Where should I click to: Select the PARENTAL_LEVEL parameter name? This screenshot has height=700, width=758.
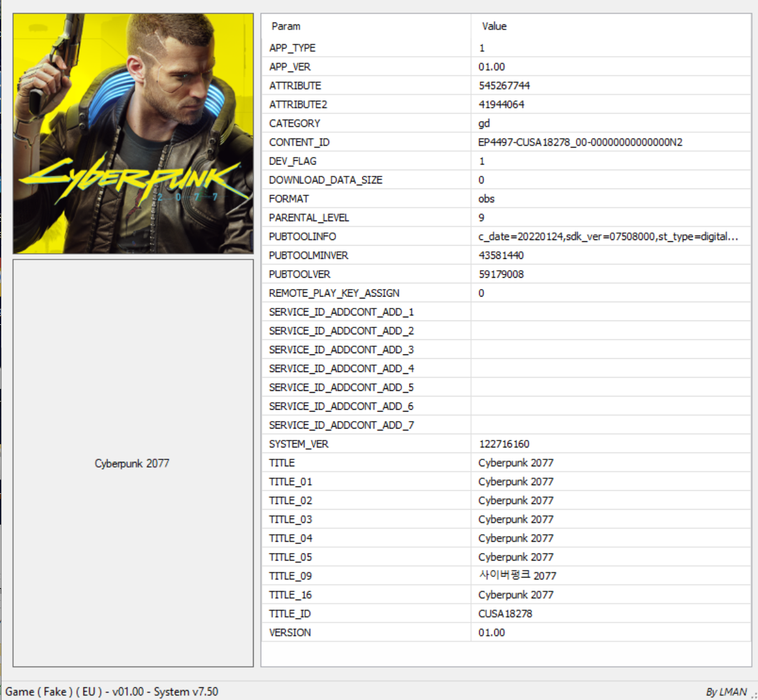coord(308,217)
